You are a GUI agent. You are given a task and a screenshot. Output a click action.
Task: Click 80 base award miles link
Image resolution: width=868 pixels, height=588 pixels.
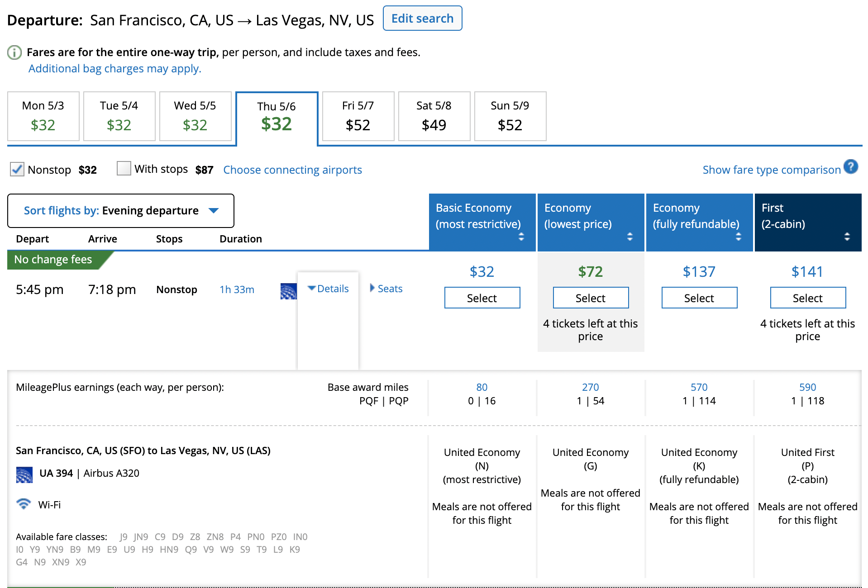482,387
